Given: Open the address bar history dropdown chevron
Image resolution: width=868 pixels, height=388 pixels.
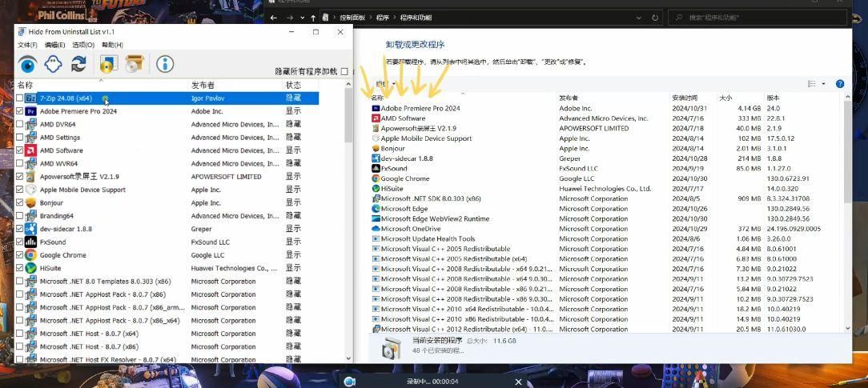Looking at the screenshot, I should (638, 18).
